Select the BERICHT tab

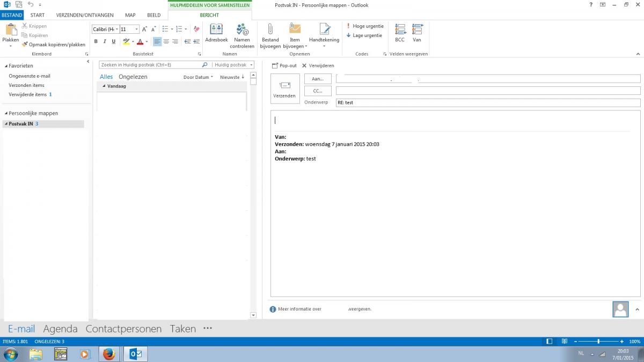(x=209, y=15)
